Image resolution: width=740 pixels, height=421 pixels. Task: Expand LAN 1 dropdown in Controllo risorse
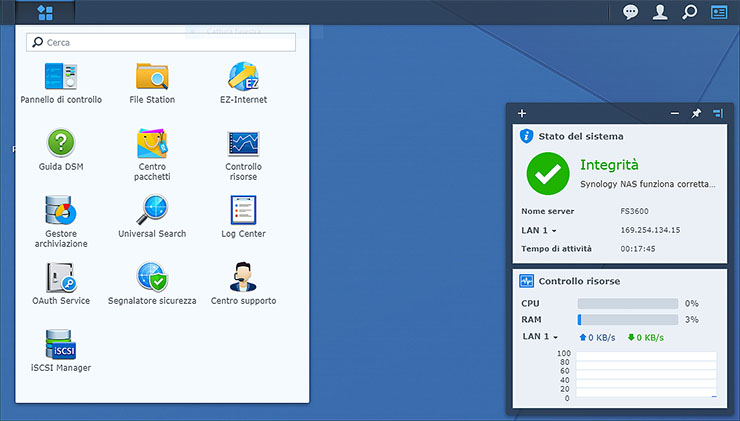[x=539, y=337]
